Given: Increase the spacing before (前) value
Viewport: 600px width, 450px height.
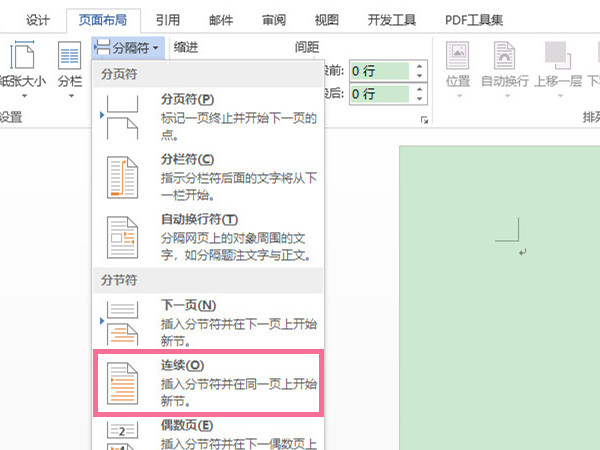Looking at the screenshot, I should [x=419, y=66].
